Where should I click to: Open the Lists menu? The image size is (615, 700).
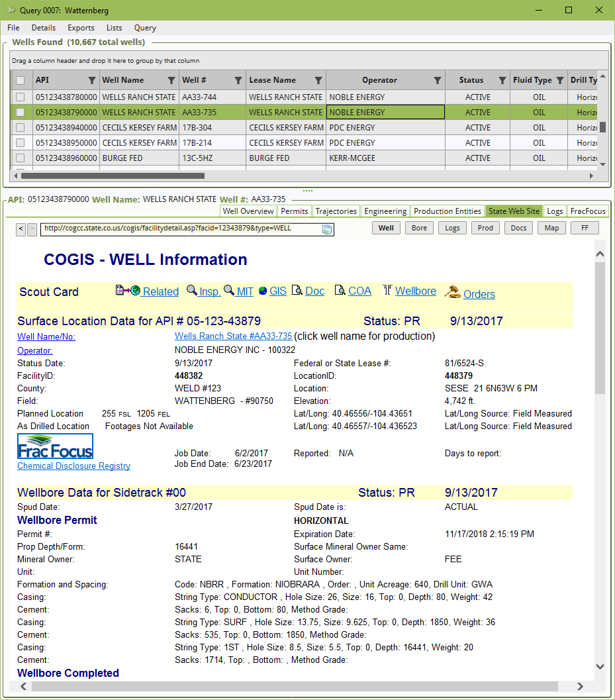115,28
